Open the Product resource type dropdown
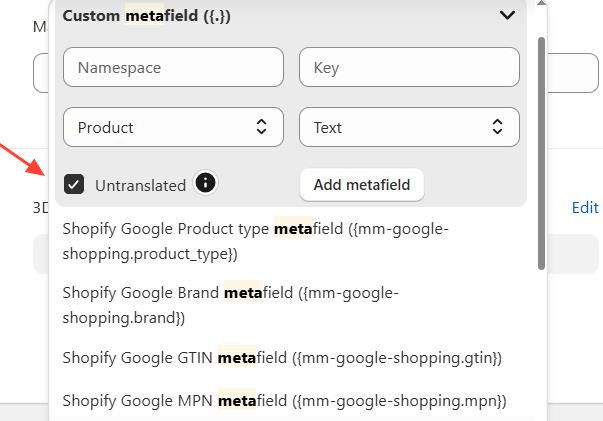 tap(173, 127)
